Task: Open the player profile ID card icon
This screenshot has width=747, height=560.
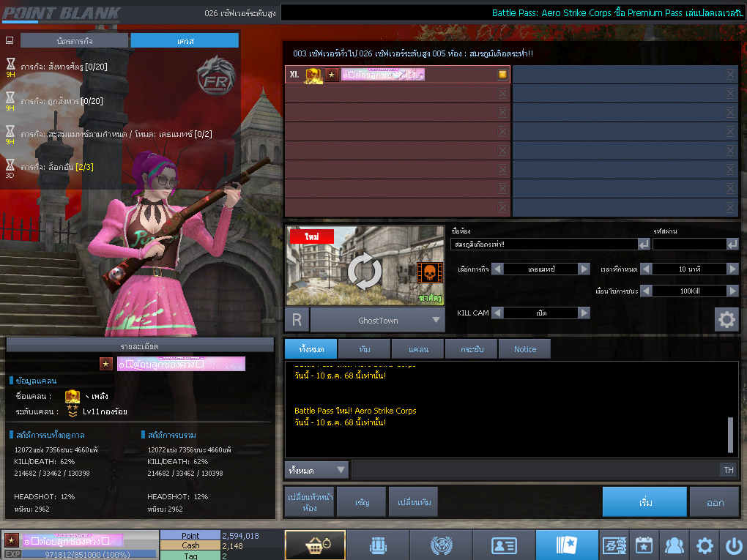Action: coord(504,545)
